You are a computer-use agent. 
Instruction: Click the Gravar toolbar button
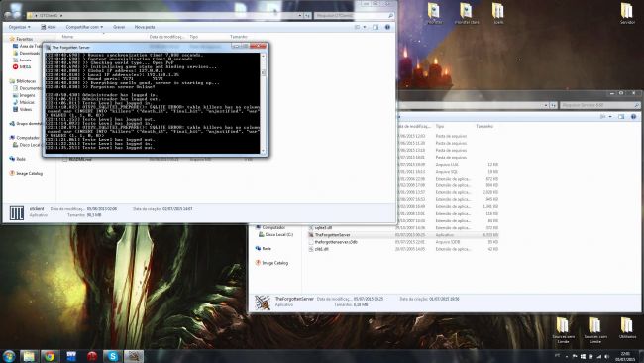119,27
